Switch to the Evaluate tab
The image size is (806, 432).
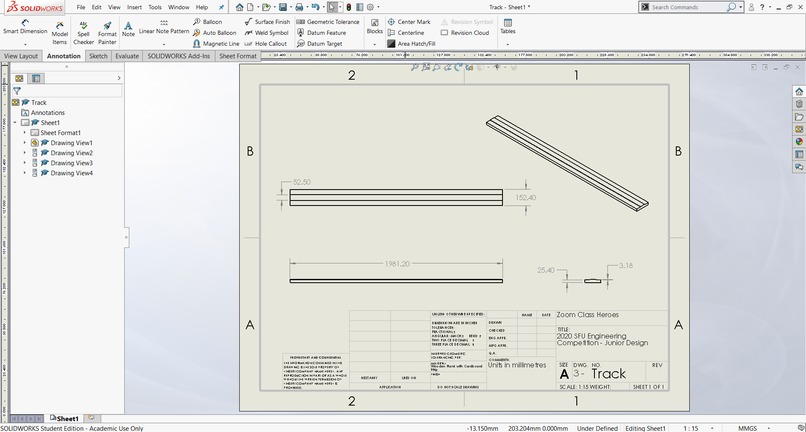coord(127,56)
